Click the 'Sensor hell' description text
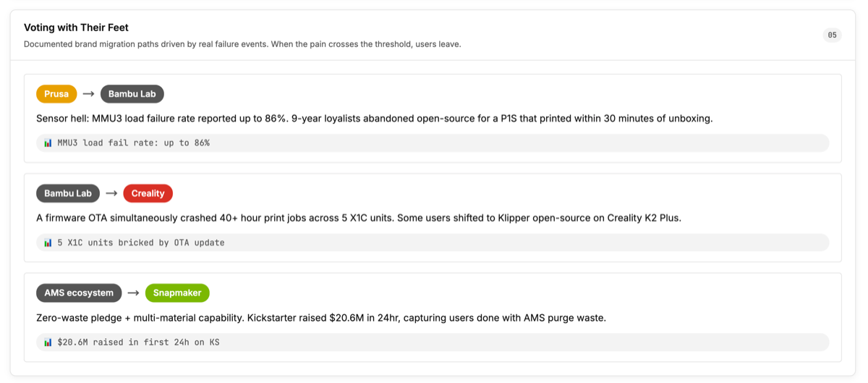Screen dimensions: 868x383 (374, 118)
